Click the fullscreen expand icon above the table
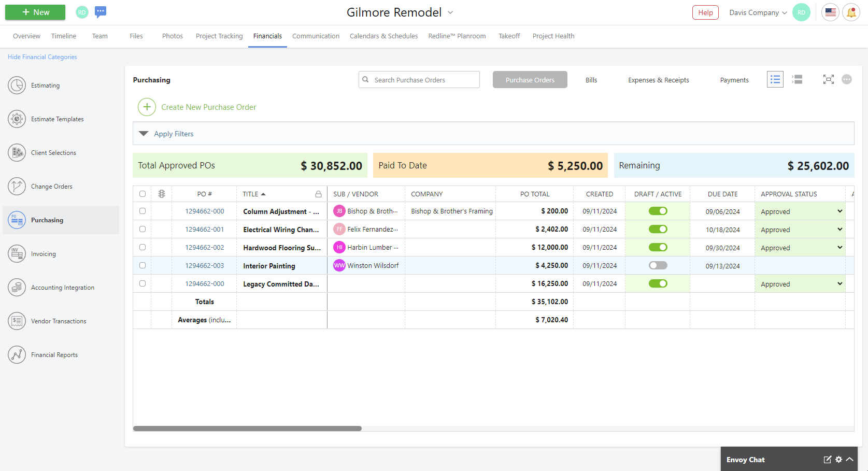 tap(828, 79)
